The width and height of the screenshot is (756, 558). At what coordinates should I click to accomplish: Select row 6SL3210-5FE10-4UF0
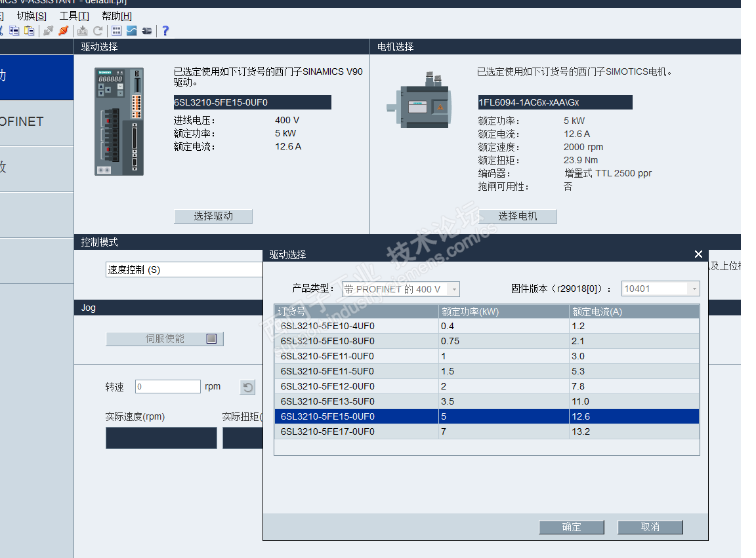tap(487, 327)
